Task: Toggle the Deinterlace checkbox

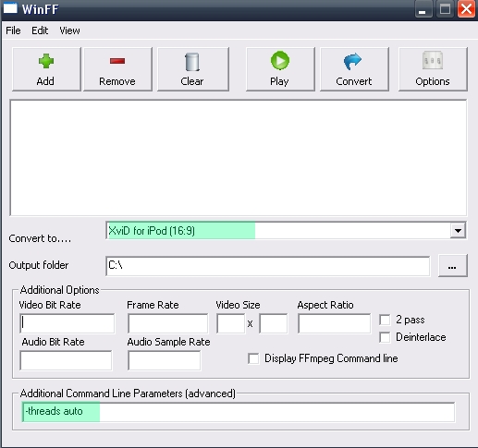Action: (385, 337)
